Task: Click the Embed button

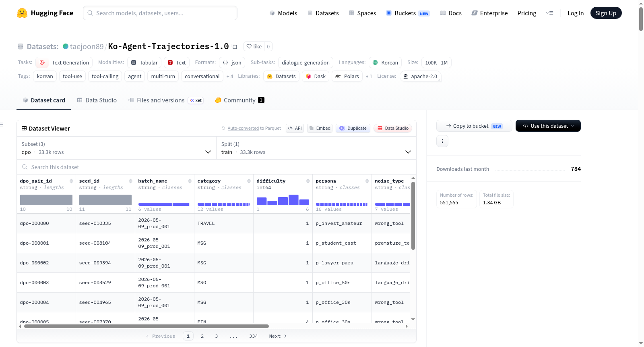Action: 320,128
